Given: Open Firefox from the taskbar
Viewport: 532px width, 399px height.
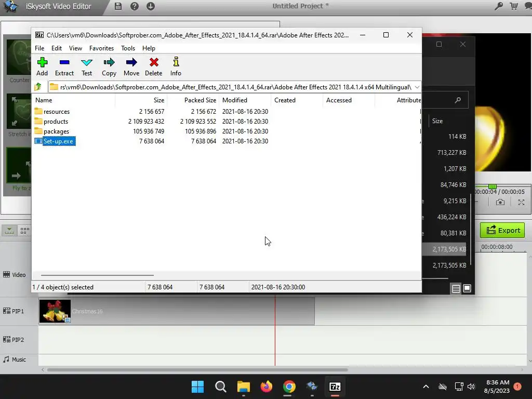Looking at the screenshot, I should 267,387.
